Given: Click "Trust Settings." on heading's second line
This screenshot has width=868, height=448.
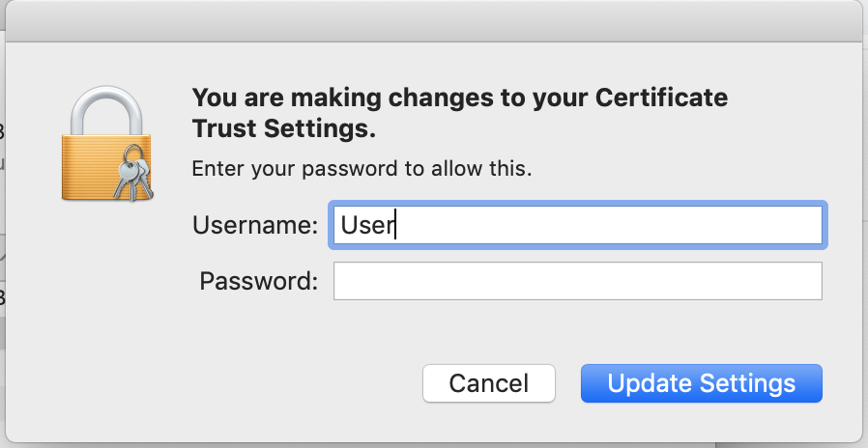Looking at the screenshot, I should tap(284, 127).
